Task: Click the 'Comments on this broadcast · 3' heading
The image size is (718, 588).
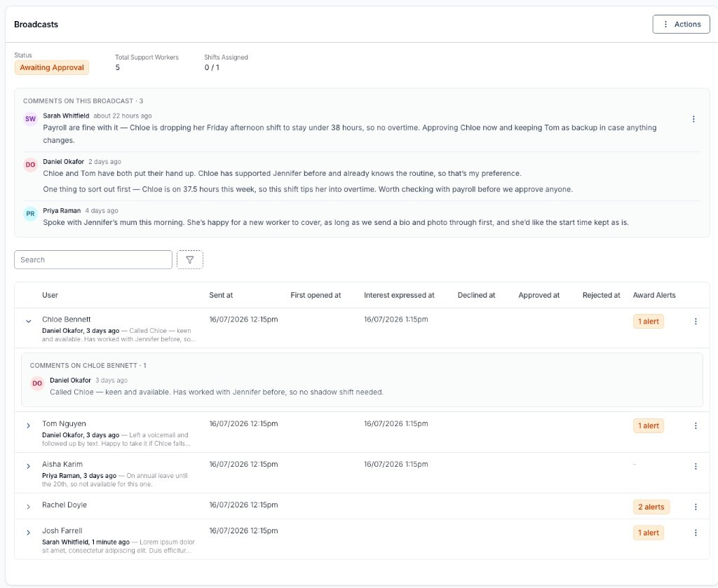Action: pos(83,101)
